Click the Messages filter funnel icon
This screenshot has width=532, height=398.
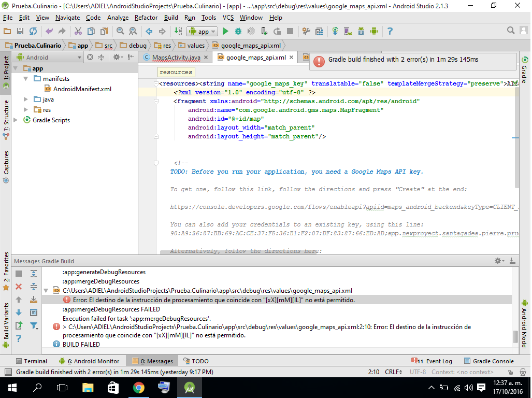point(34,326)
